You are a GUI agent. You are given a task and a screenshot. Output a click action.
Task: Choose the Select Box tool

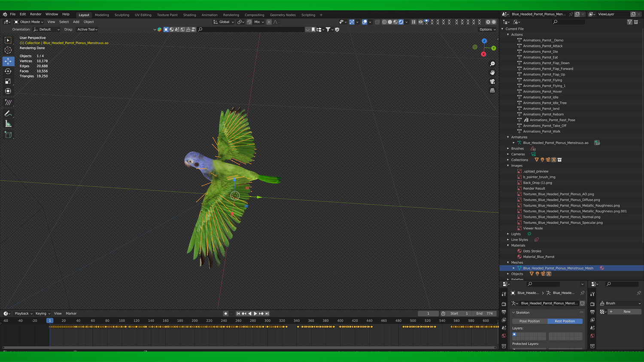tap(8, 40)
